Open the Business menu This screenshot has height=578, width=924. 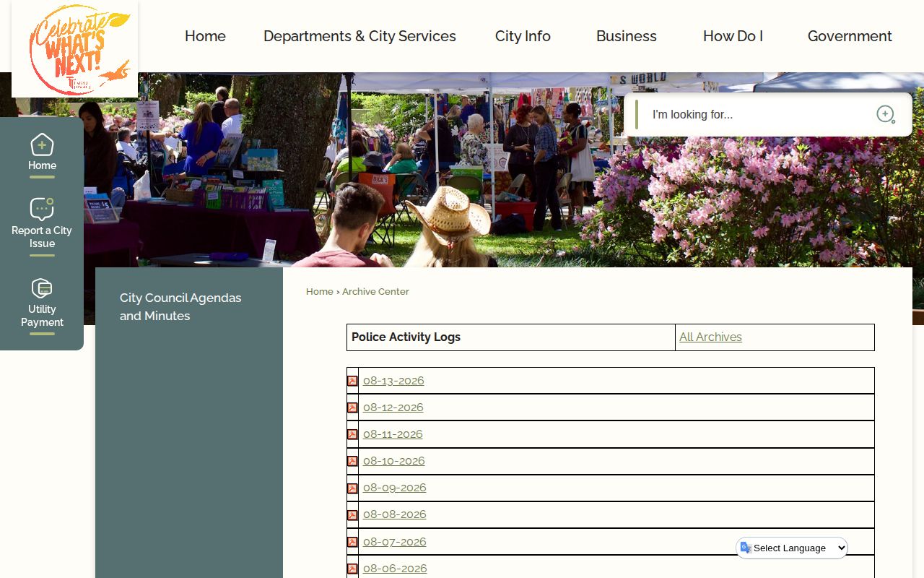[627, 36]
